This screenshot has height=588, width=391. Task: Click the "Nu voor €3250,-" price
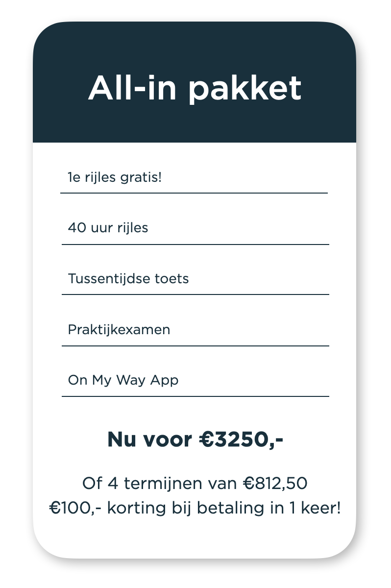[195, 440]
